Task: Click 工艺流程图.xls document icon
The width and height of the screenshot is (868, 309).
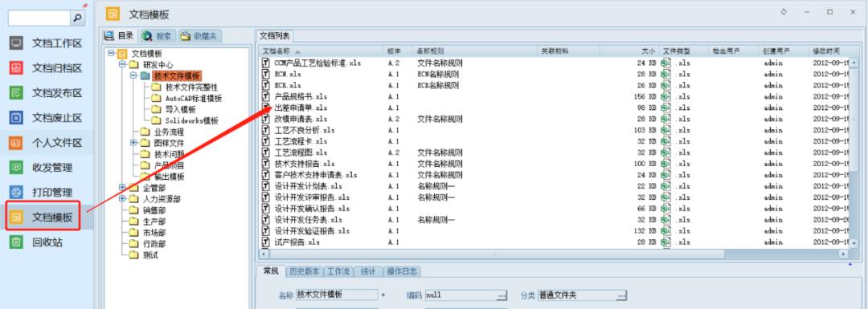Action: (x=266, y=152)
